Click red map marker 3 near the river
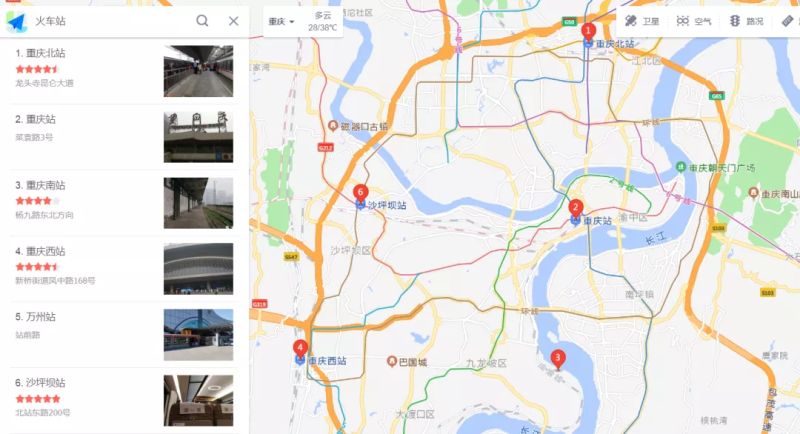800x434 pixels. [558, 359]
